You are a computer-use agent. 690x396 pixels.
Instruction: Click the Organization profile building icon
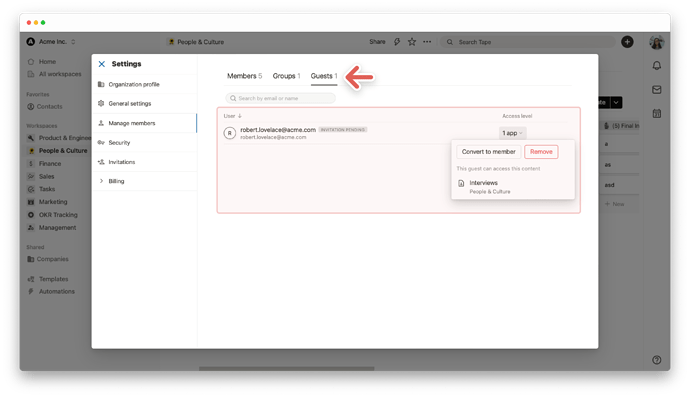[101, 84]
